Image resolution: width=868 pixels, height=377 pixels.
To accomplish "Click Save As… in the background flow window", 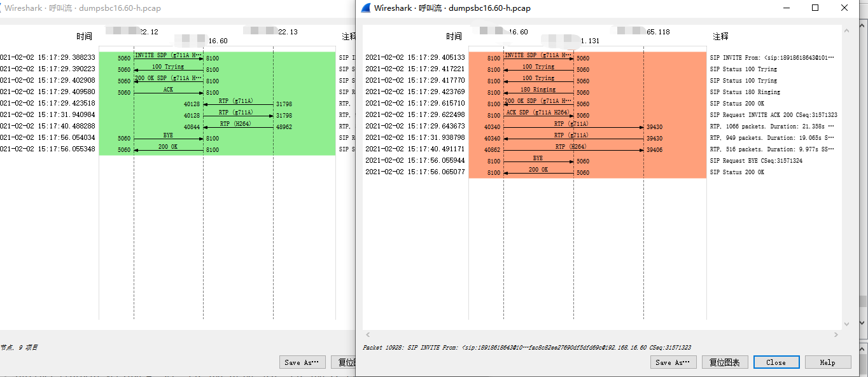I will click(x=302, y=362).
